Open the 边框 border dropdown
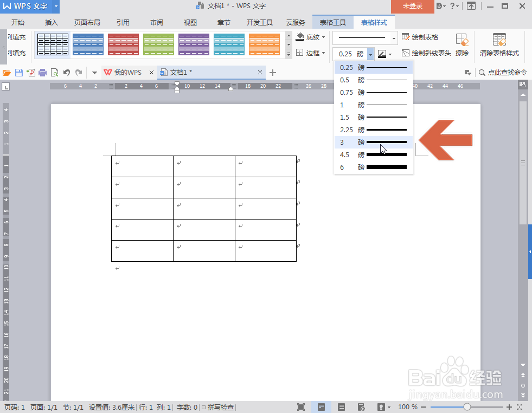 [310, 53]
